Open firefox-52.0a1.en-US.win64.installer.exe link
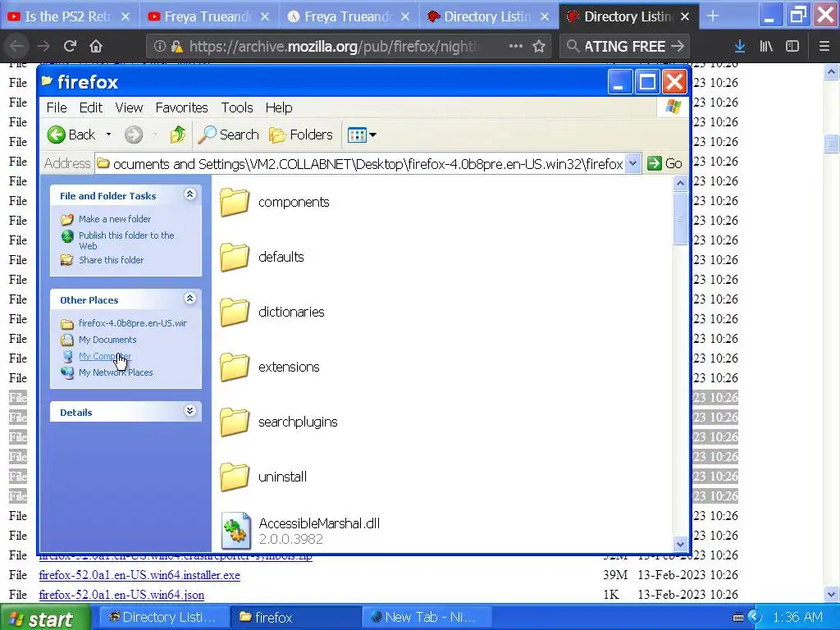The width and height of the screenshot is (840, 630). pos(139,575)
